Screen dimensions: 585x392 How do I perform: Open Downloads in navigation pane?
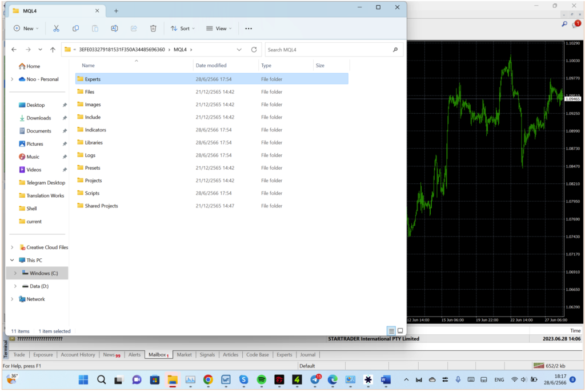point(38,118)
